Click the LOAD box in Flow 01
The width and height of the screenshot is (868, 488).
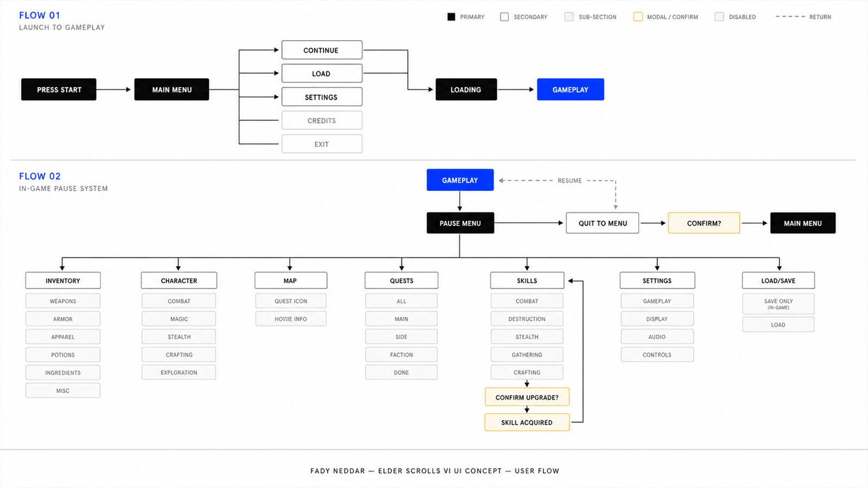point(322,73)
